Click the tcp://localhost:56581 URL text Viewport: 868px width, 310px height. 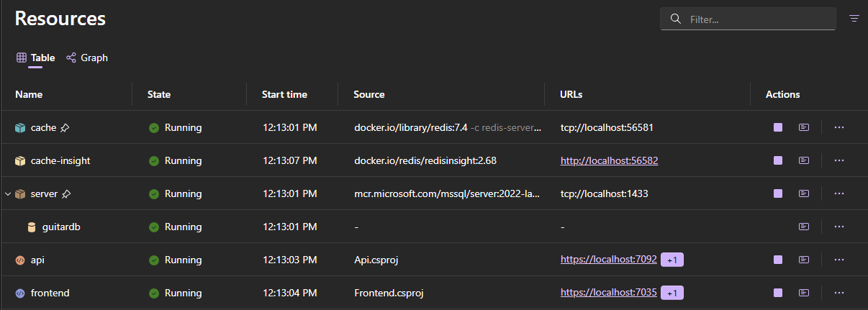pos(607,127)
